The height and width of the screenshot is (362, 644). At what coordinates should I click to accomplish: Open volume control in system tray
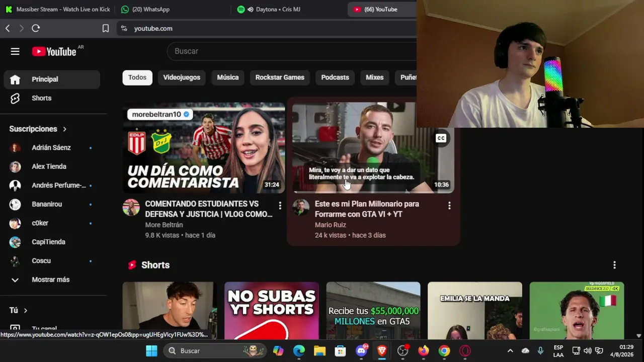coord(588,350)
